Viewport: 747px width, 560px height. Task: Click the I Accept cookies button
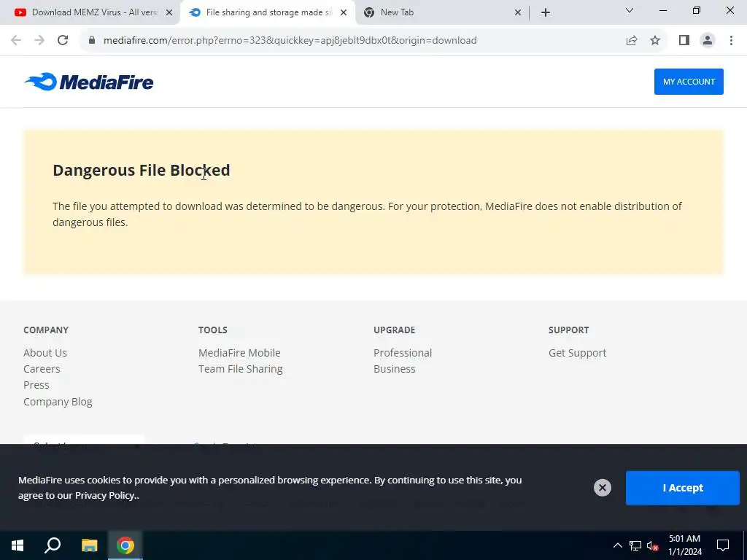point(682,488)
